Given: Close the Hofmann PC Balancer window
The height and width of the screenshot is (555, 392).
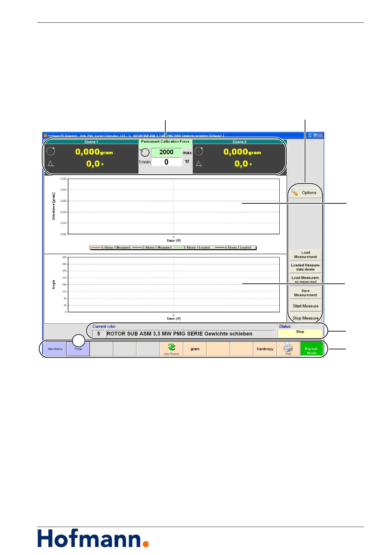Looking at the screenshot, I should (321, 135).
